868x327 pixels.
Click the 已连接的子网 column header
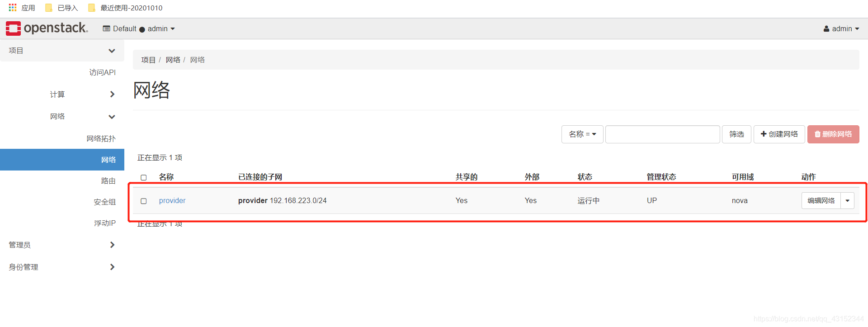(260, 177)
